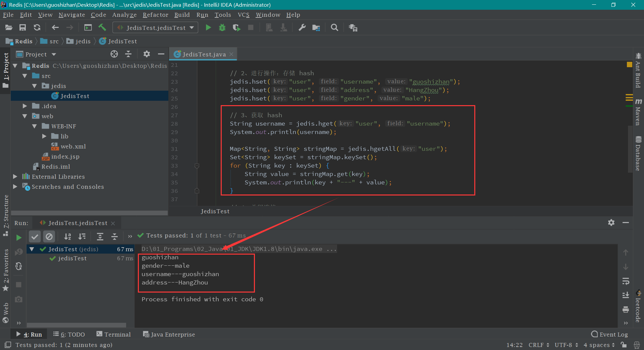
Task: Toggle show passed tests checkmark button
Action: [x=35, y=237]
